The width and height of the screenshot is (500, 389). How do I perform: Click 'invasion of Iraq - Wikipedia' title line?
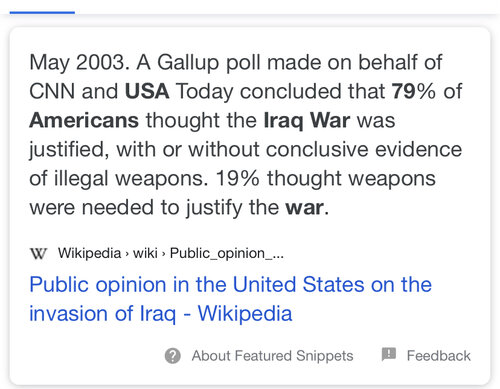coord(161,314)
